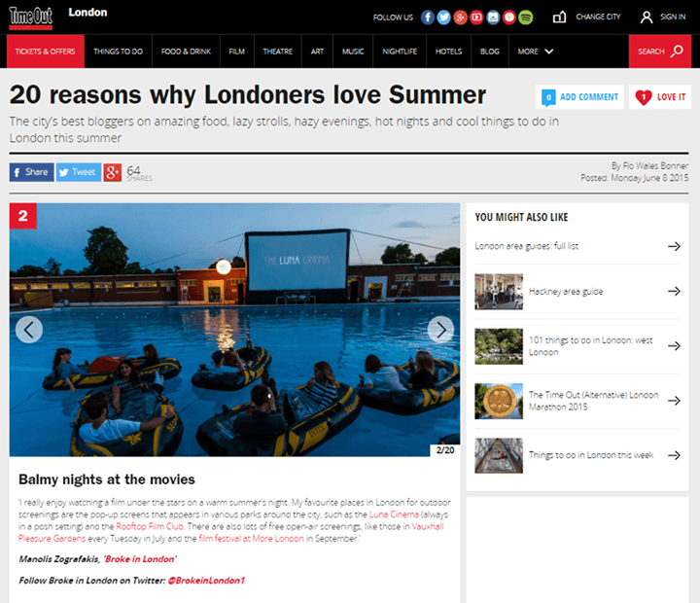
Task: Open the YouTube follow icon
Action: (x=476, y=18)
